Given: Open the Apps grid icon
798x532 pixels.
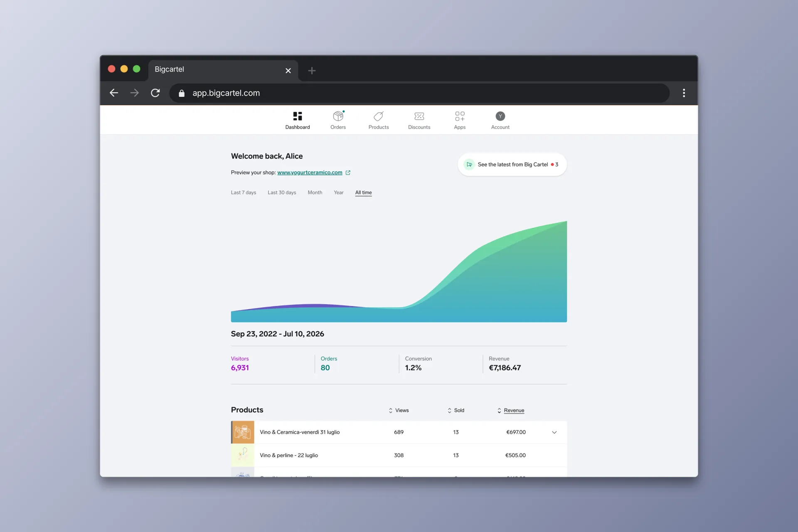Looking at the screenshot, I should point(460,116).
